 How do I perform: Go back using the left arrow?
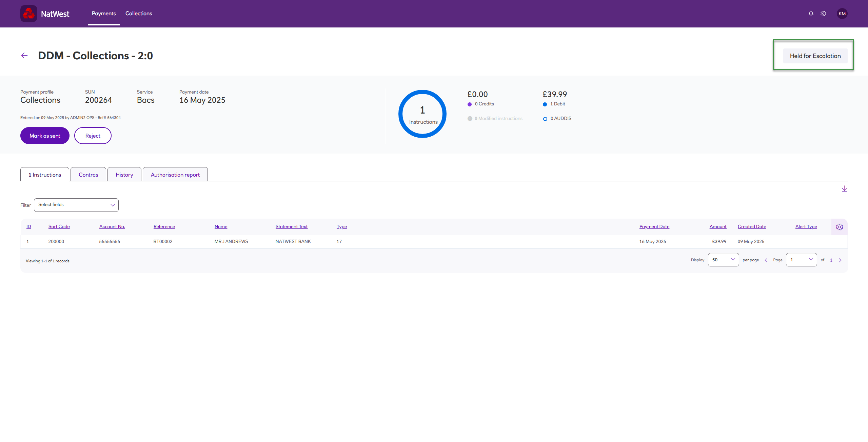(x=24, y=56)
